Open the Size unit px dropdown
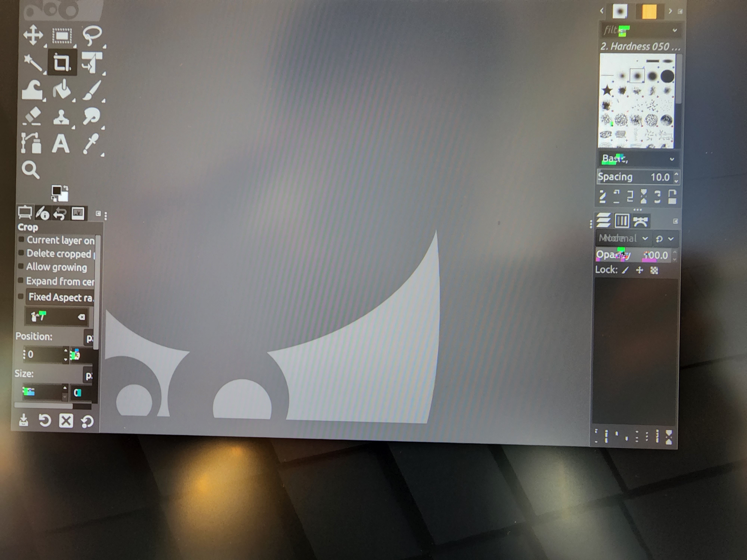Image resolution: width=747 pixels, height=560 pixels. point(88,375)
